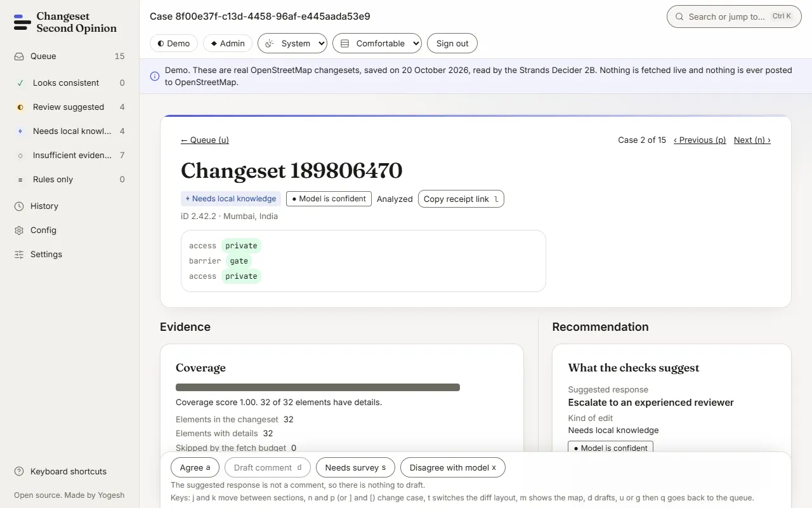812x508 pixels.
Task: Go to Next (n) case
Action: 752,140
